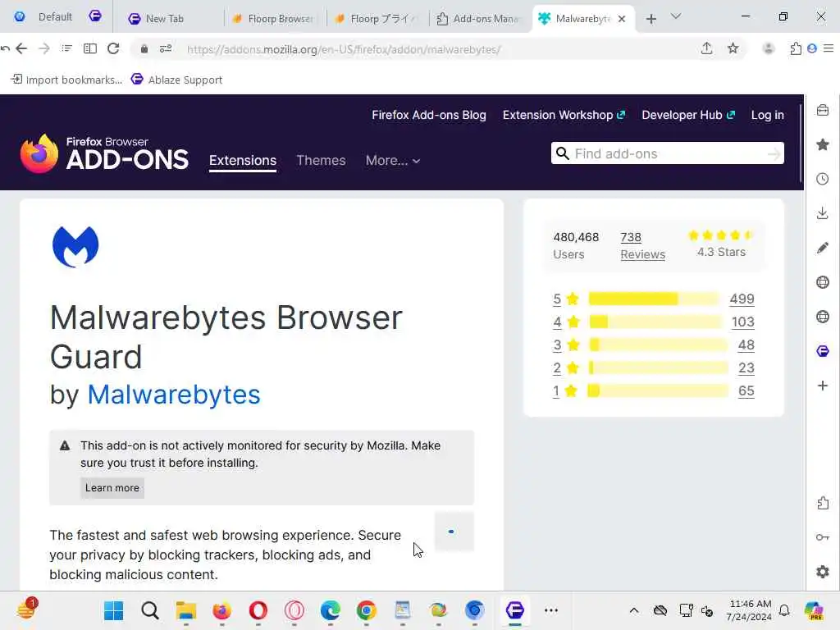The image size is (840, 630).
Task: Select the Extensions navigation item
Action: 243,160
